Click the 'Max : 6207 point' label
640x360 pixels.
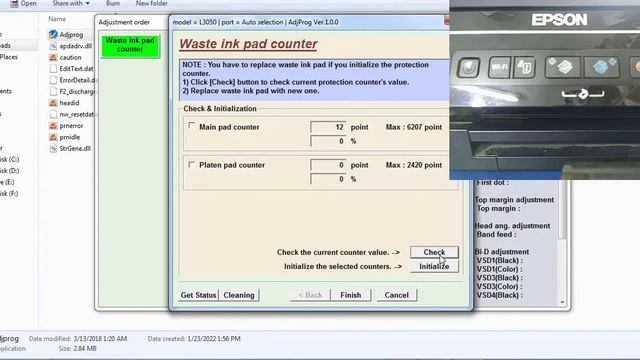tap(413, 127)
